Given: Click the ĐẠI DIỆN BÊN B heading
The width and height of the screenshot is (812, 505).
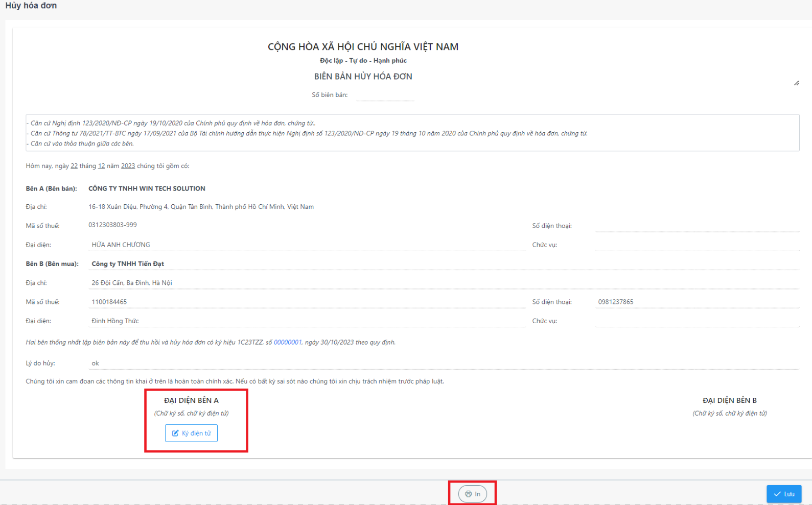Looking at the screenshot, I should click(x=729, y=400).
